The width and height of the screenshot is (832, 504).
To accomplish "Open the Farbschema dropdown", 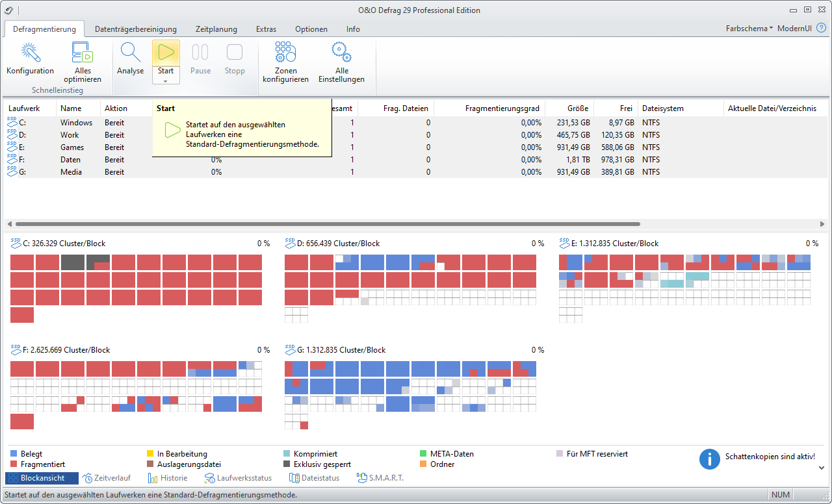I will point(749,29).
